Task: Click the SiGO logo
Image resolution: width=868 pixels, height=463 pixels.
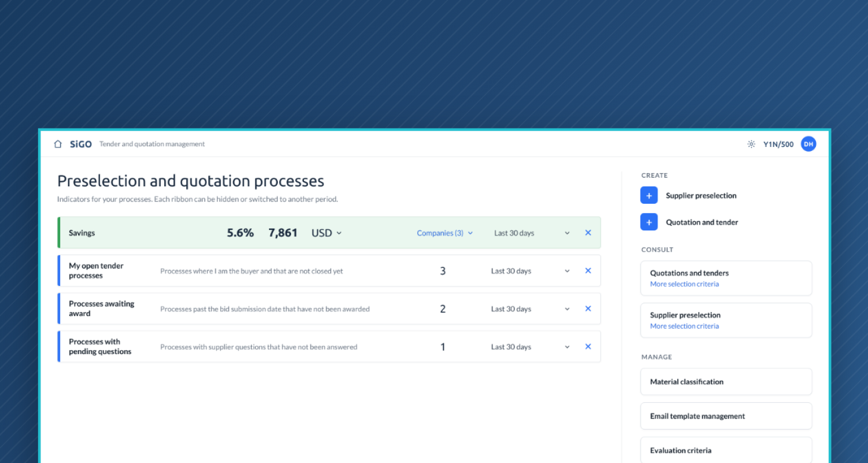Action: pyautogui.click(x=81, y=144)
